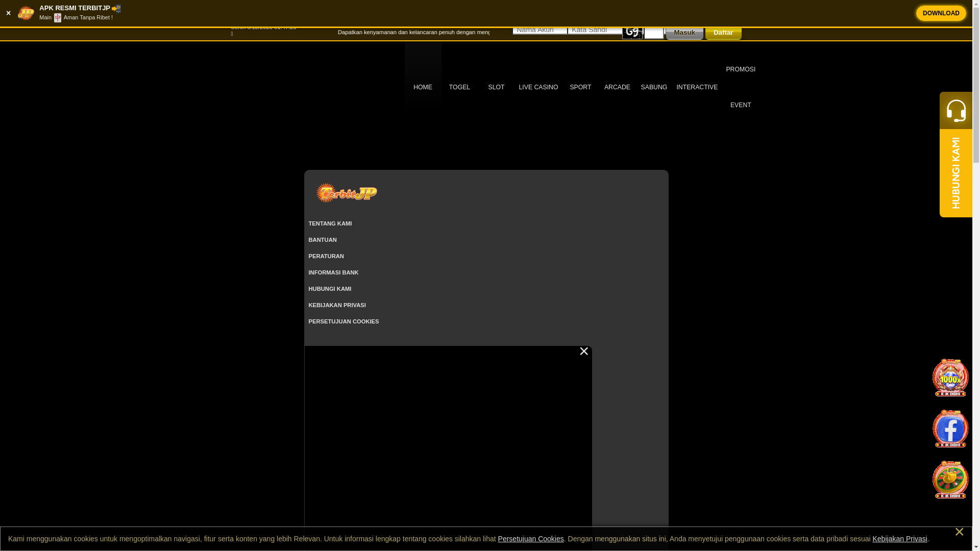Dismiss the cookie consent bar

pyautogui.click(x=959, y=532)
